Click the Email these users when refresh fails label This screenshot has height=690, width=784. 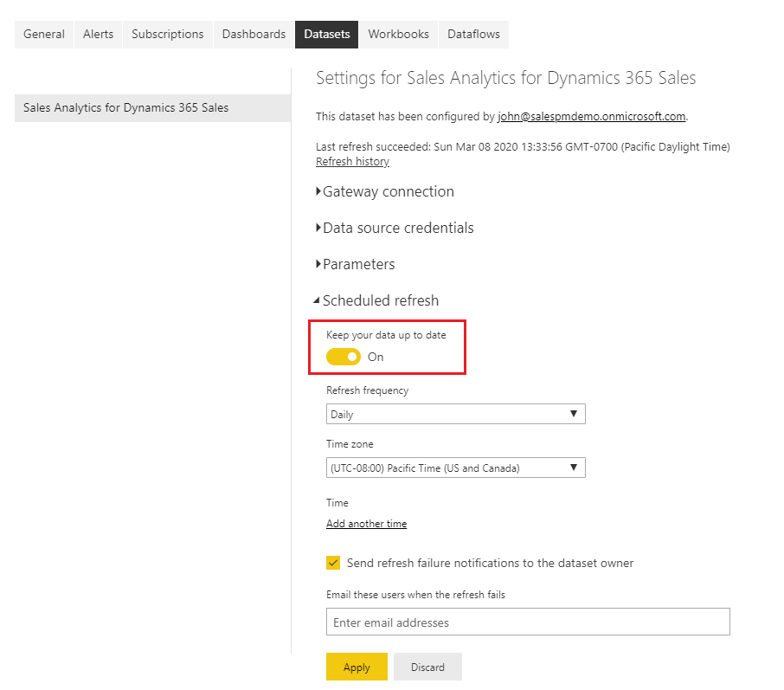click(x=415, y=595)
